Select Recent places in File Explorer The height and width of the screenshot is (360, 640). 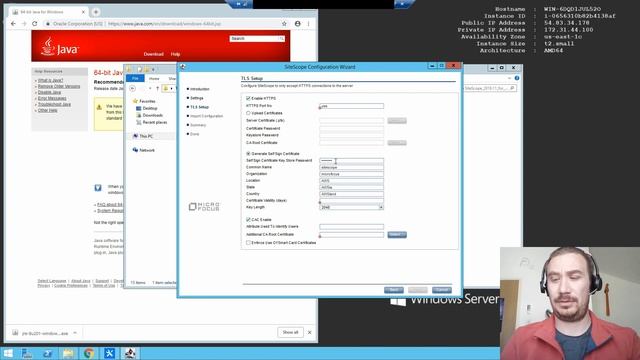tap(155, 122)
